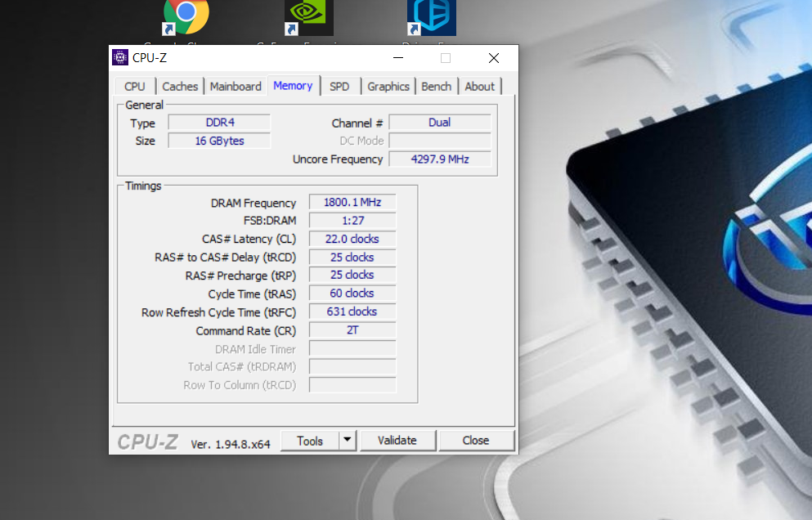Click the 22.0 clocks CAS latency value
This screenshot has height=520, width=812.
[352, 239]
